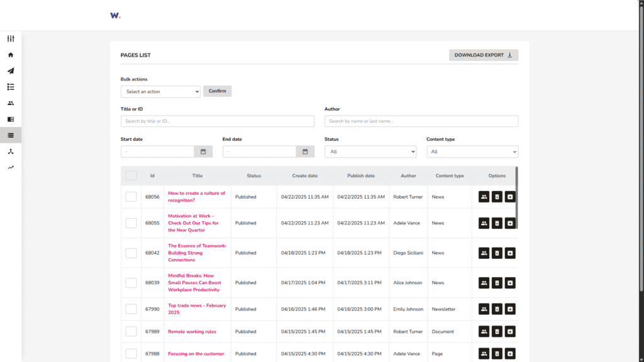Open the side panel layout sidebar icon
The image size is (644, 362).
click(11, 119)
